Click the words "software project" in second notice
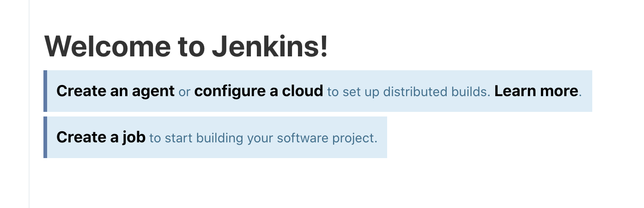 tap(328, 138)
